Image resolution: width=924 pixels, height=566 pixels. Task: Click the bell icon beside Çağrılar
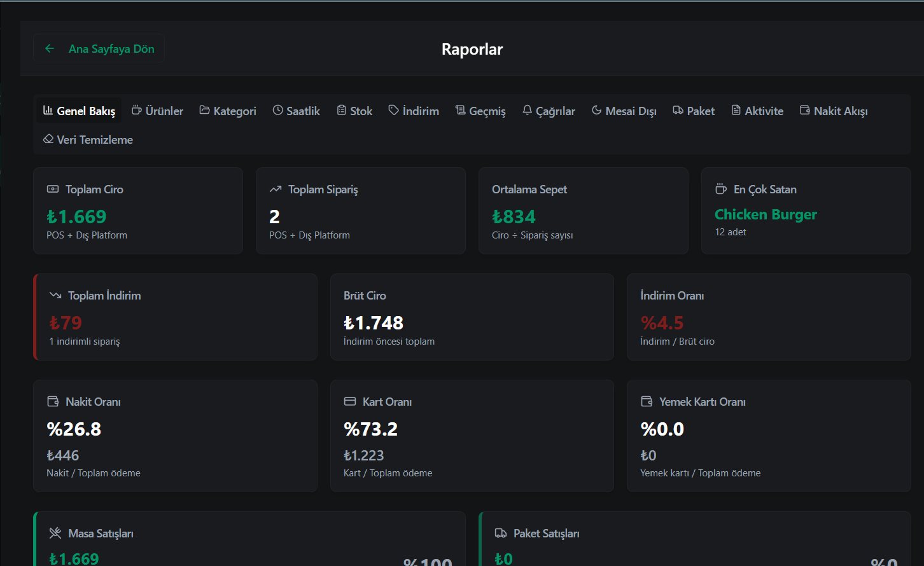[x=527, y=110]
